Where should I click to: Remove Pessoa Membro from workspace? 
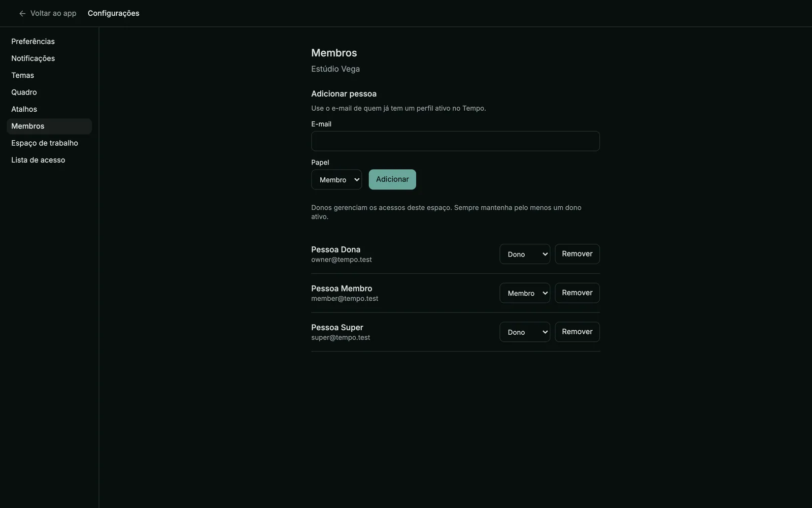(x=577, y=293)
